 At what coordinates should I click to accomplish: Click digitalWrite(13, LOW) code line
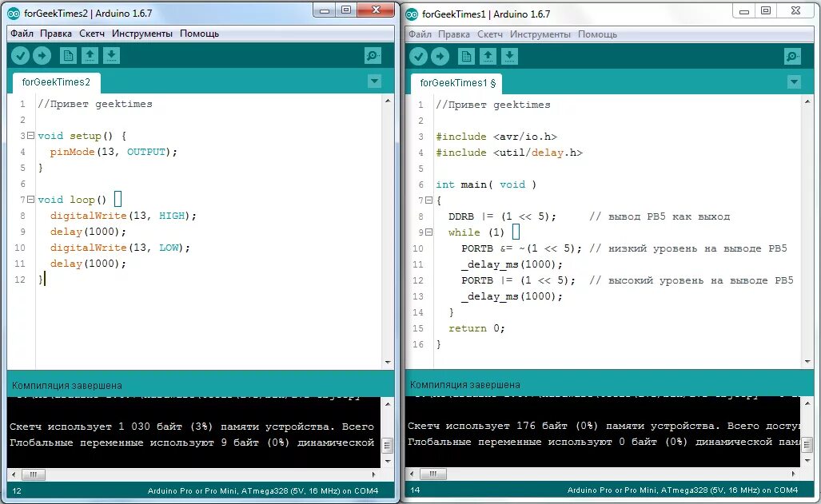pyautogui.click(x=120, y=248)
